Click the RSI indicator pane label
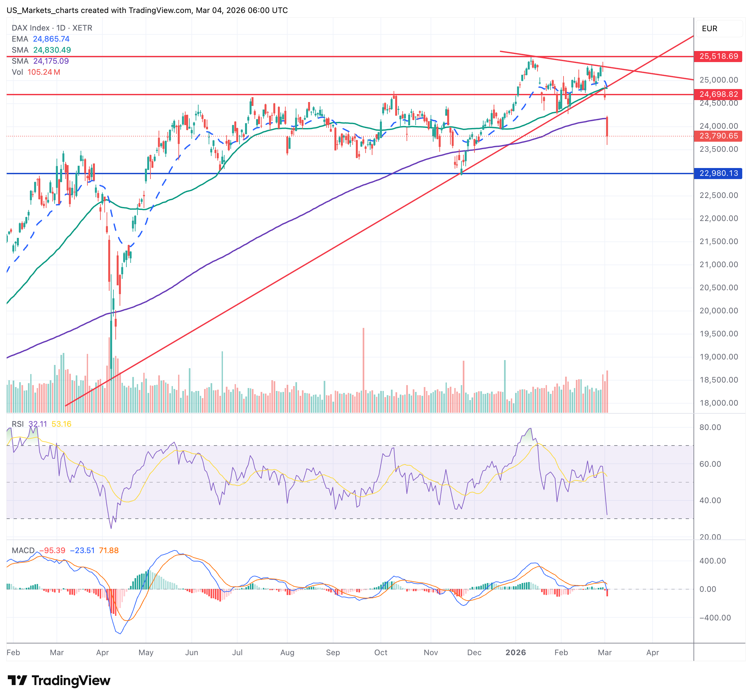The width and height of the screenshot is (752, 700). click(18, 424)
